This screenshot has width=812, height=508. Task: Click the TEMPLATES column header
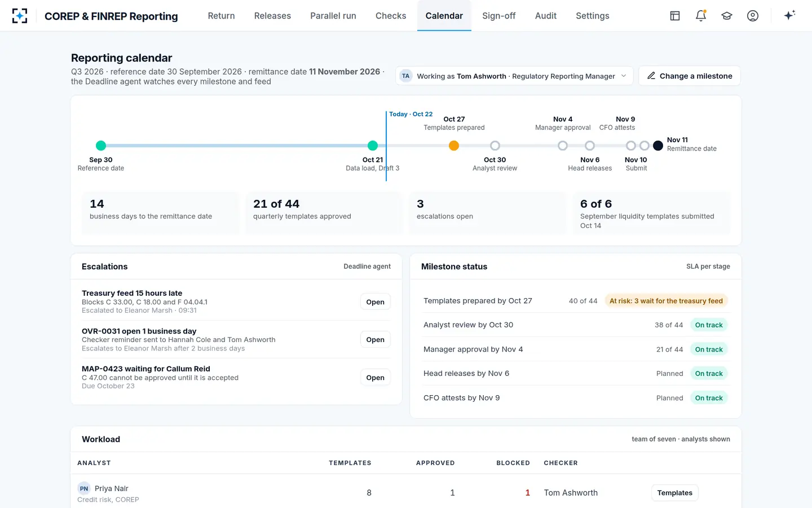(350, 463)
